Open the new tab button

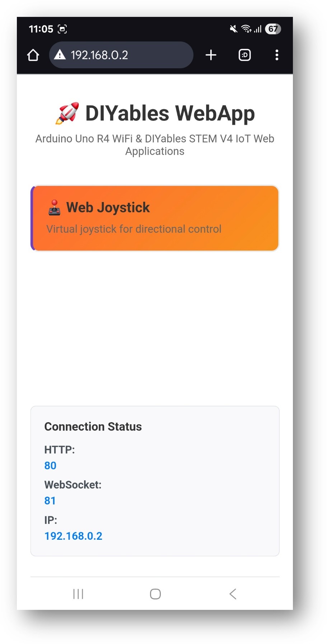pos(211,55)
